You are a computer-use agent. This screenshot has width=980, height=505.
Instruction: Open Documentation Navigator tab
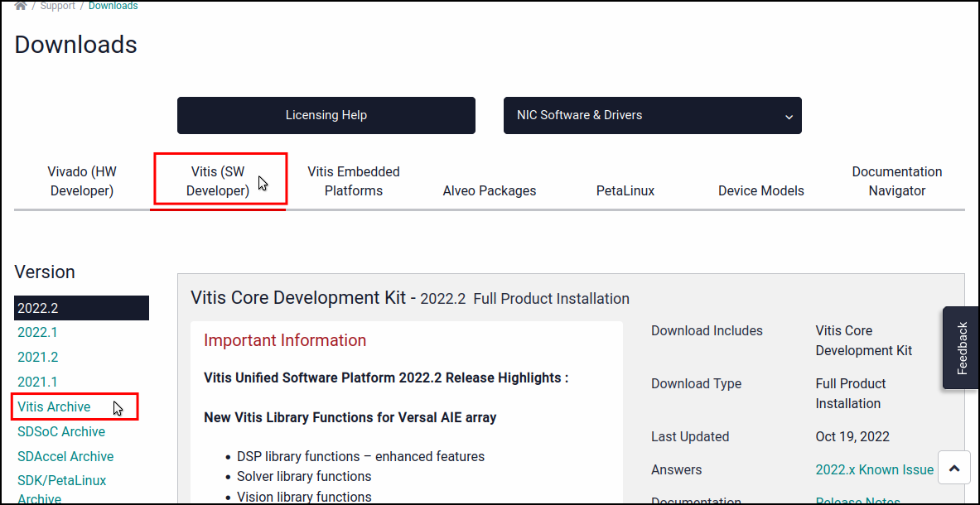tap(897, 181)
